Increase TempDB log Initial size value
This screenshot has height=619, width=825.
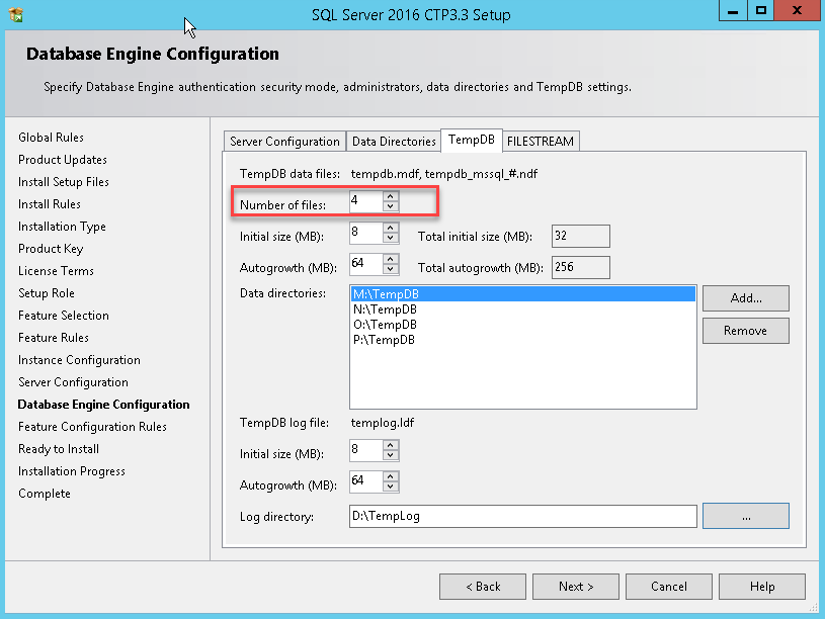click(390, 445)
